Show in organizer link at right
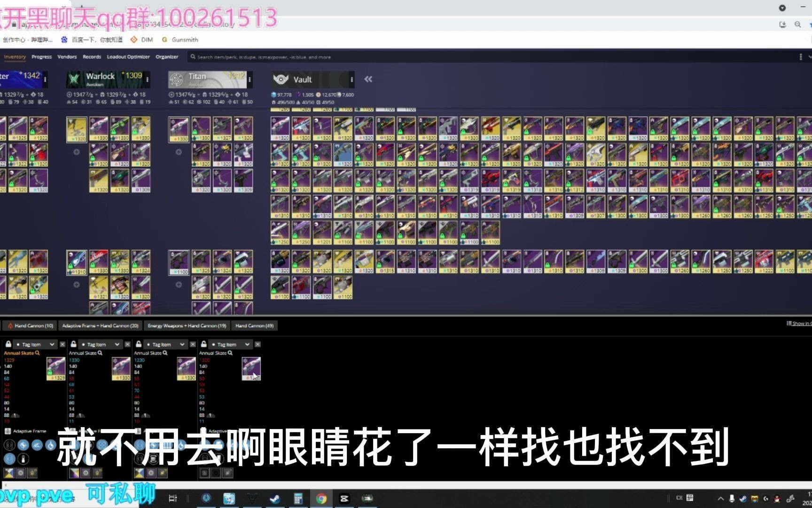 point(799,323)
